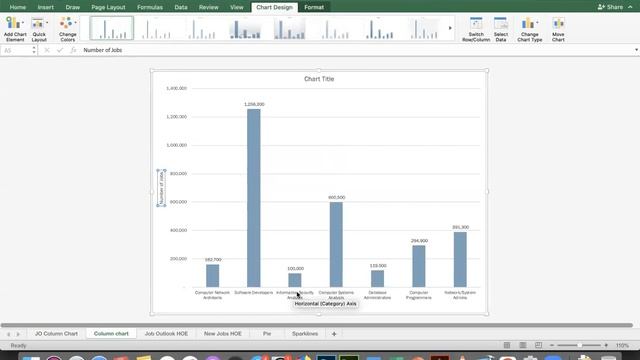
Task: Open the Quick Layout gallery
Action: tap(39, 29)
